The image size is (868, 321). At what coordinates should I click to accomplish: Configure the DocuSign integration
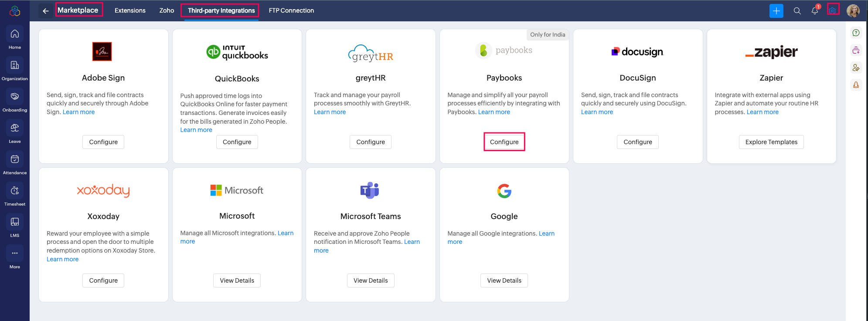(638, 142)
